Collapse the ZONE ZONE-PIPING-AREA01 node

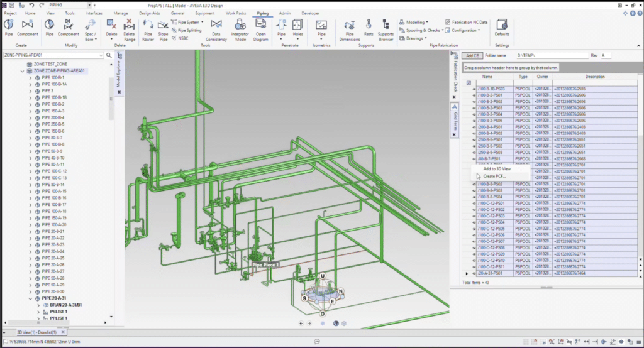(x=23, y=71)
